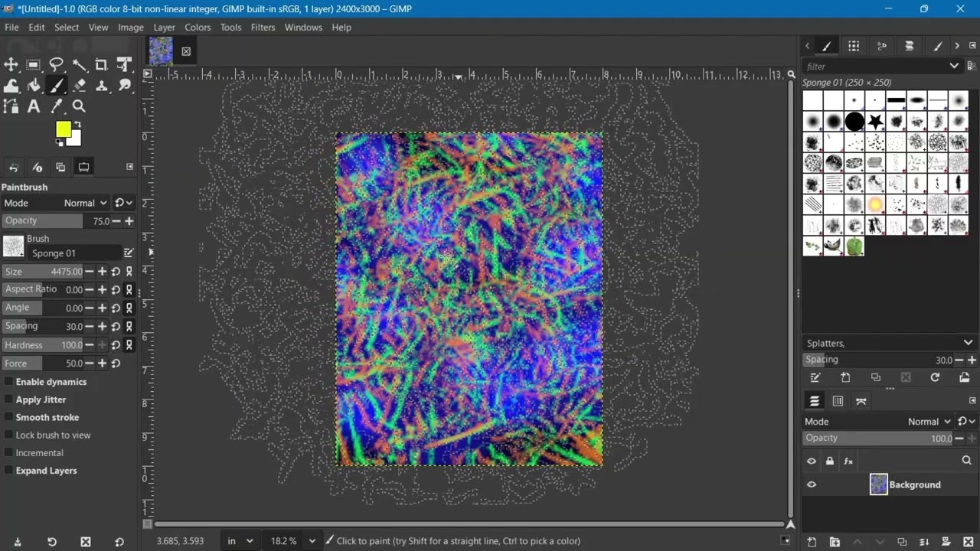The width and height of the screenshot is (980, 551).
Task: Open the Select menu
Action: [x=67, y=28]
